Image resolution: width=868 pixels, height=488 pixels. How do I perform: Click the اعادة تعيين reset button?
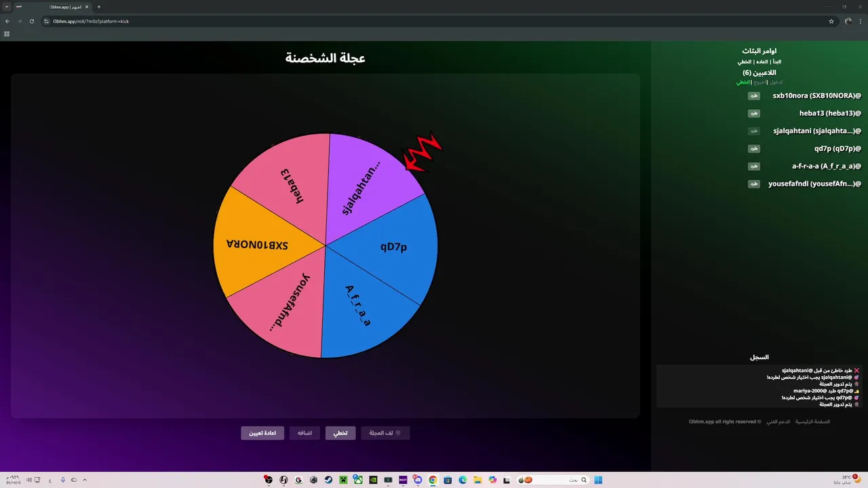point(262,433)
